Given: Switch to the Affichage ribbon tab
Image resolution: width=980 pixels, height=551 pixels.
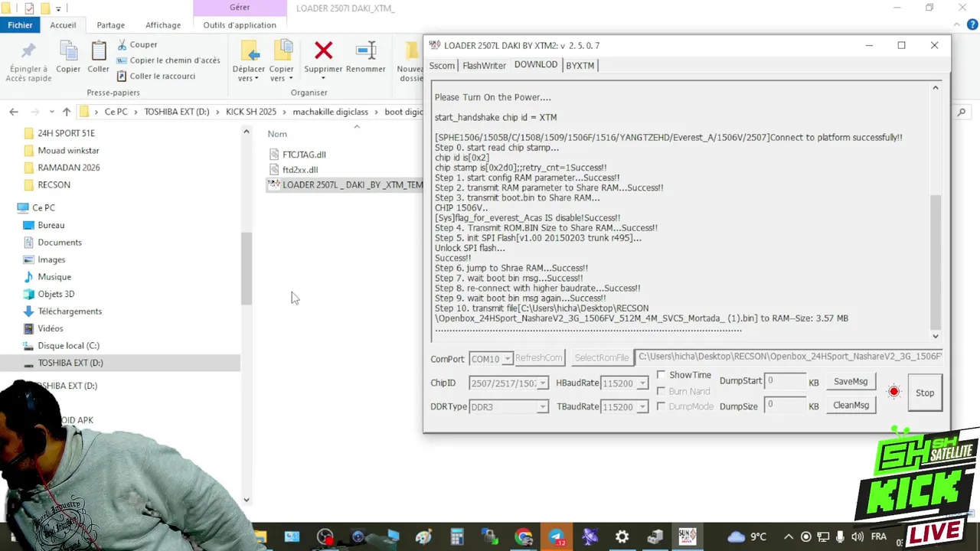Looking at the screenshot, I should tap(163, 24).
